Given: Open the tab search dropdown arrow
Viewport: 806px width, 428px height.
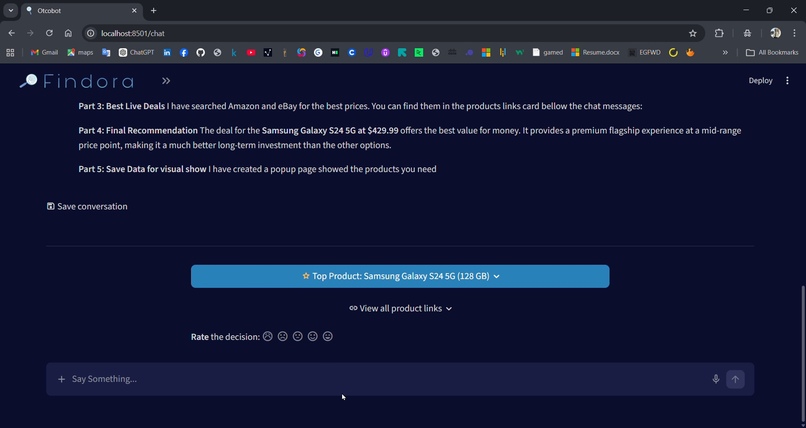Looking at the screenshot, I should coord(10,10).
